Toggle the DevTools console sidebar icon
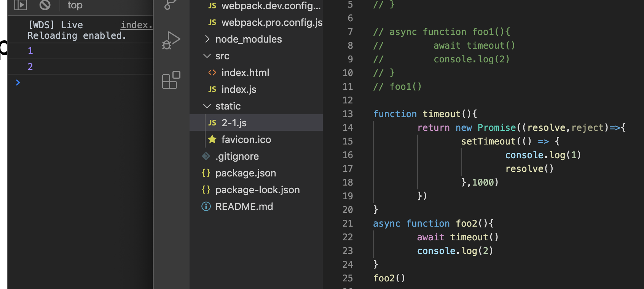The image size is (644, 289). pos(21,5)
